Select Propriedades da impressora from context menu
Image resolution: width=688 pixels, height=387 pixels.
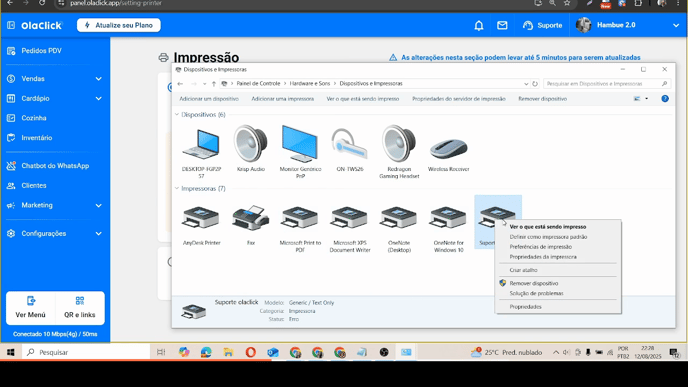(x=543, y=257)
